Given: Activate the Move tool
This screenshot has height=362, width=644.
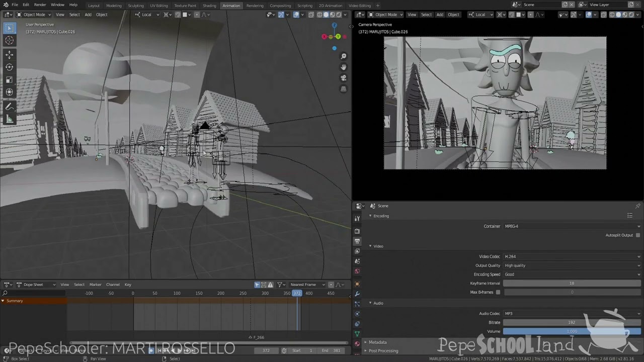Looking at the screenshot, I should tap(9, 55).
